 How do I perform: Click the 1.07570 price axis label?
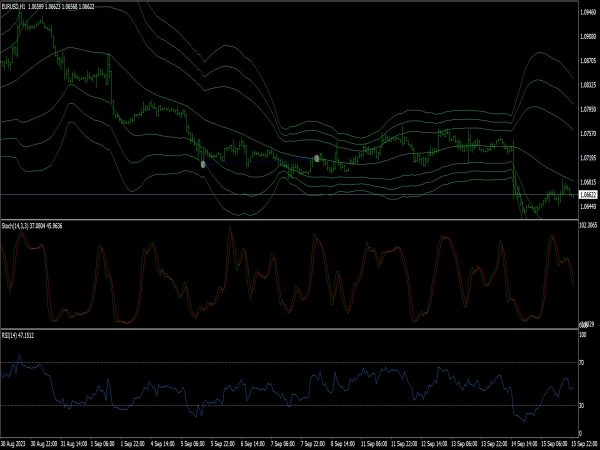[x=588, y=133]
